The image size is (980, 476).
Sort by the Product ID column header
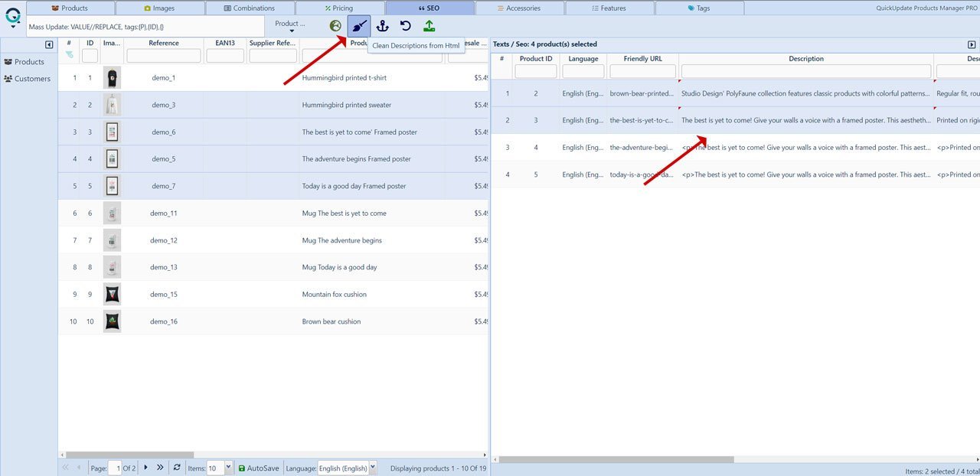click(536, 59)
